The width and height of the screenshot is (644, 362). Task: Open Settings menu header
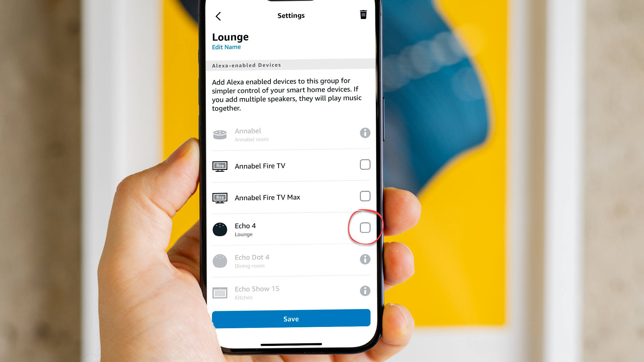click(290, 15)
